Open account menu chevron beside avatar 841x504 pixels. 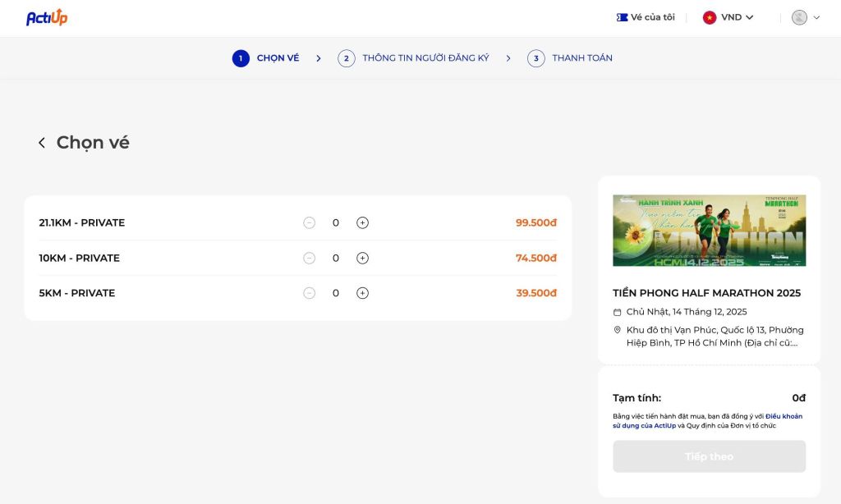click(816, 17)
